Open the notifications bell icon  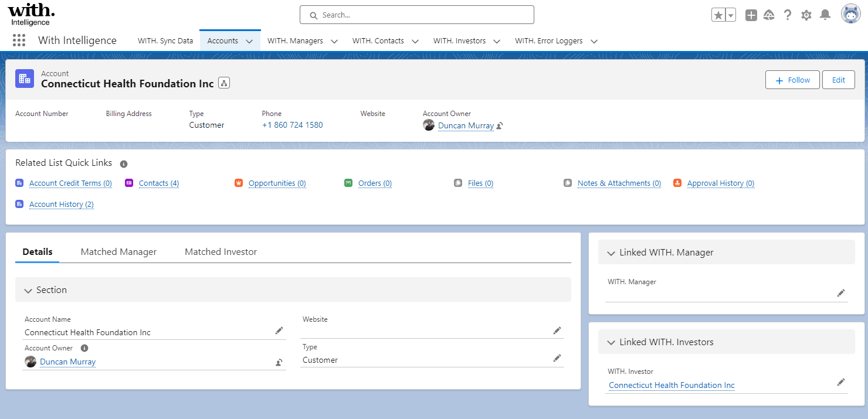825,15
